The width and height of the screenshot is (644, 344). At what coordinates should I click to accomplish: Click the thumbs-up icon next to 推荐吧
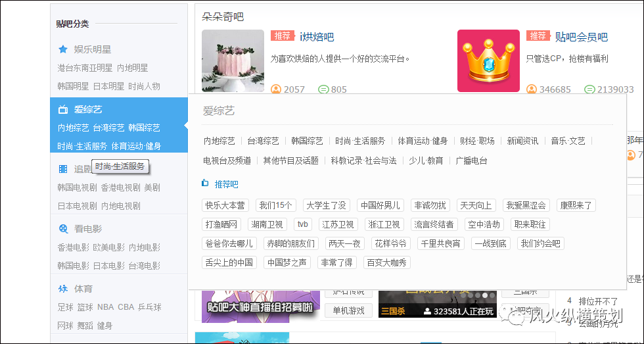tap(205, 184)
